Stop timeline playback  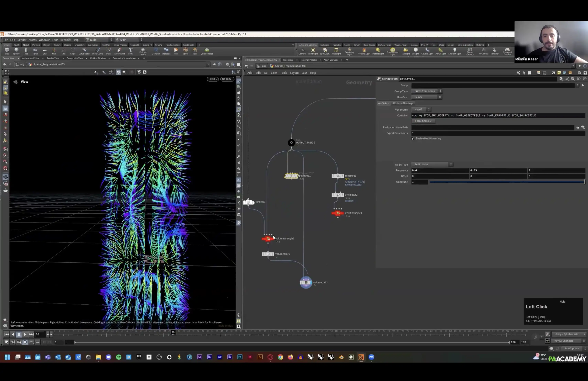point(19,334)
